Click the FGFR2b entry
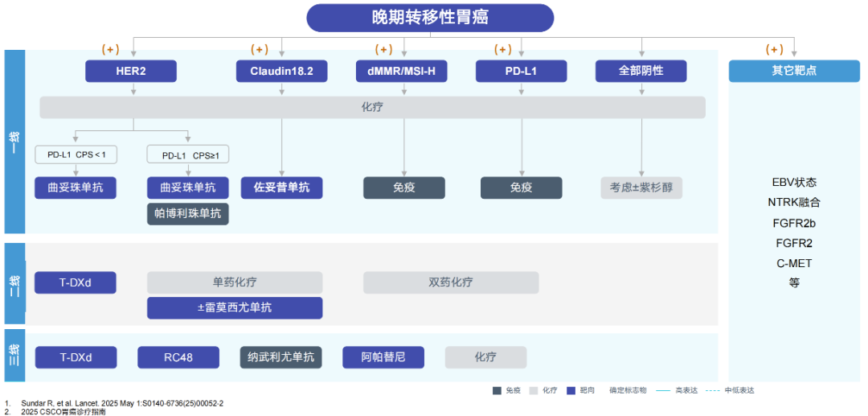The width and height of the screenshot is (868, 416). click(x=794, y=223)
